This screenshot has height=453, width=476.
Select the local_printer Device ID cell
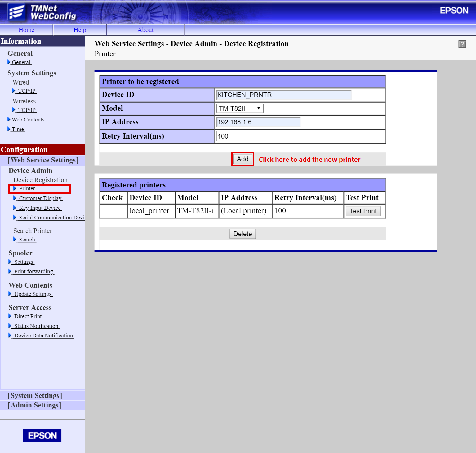151,211
